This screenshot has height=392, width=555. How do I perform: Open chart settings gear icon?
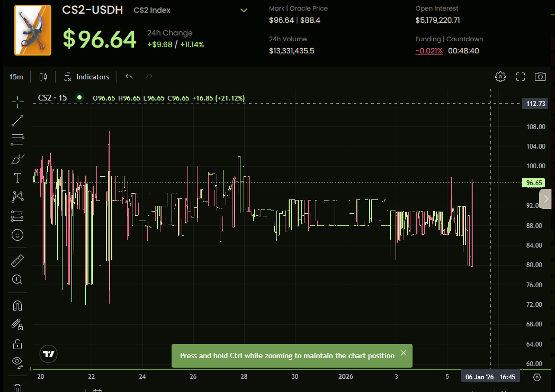[x=500, y=77]
